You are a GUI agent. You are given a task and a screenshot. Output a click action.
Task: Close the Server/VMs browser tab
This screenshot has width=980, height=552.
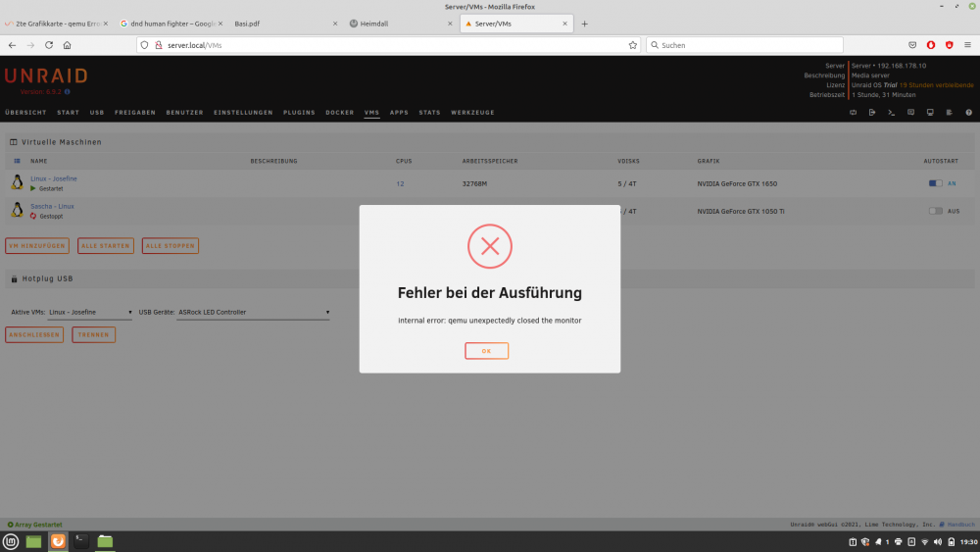[565, 24]
